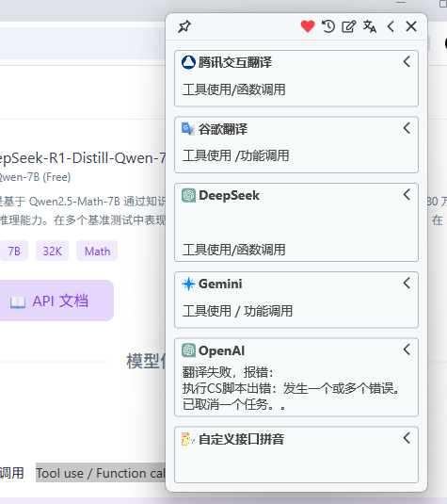The width and height of the screenshot is (447, 504).
Task: Click the back arrow in popup header
Action: [x=391, y=26]
